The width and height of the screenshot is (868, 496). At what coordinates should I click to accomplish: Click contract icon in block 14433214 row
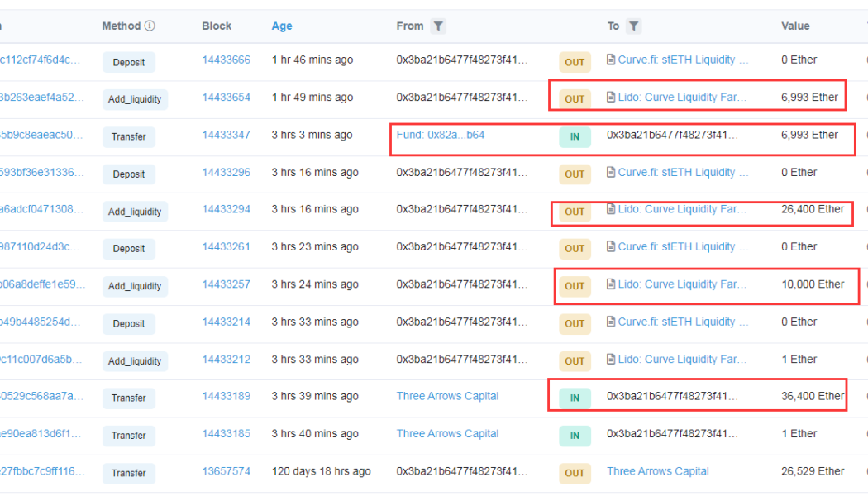click(611, 322)
